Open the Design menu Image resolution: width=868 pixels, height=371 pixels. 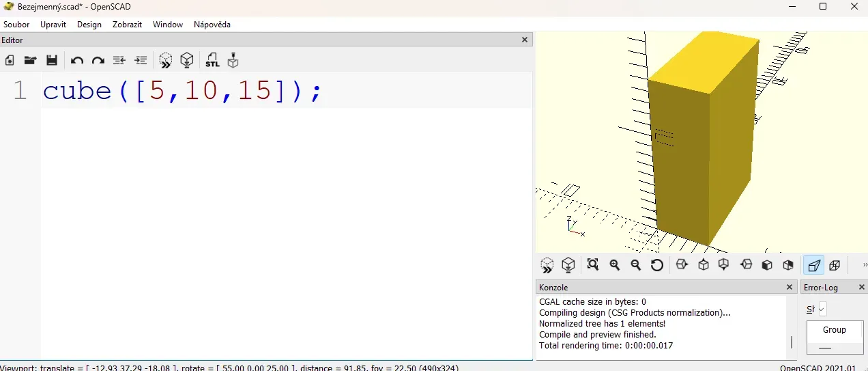pos(89,24)
